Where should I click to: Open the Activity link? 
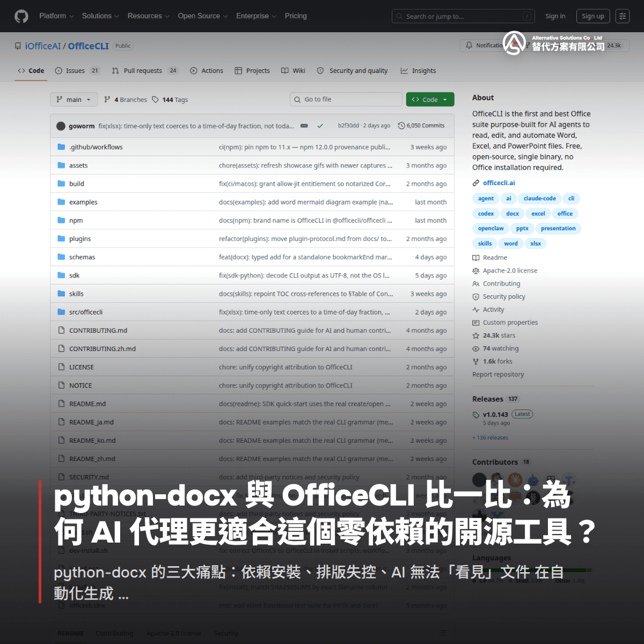(488, 310)
